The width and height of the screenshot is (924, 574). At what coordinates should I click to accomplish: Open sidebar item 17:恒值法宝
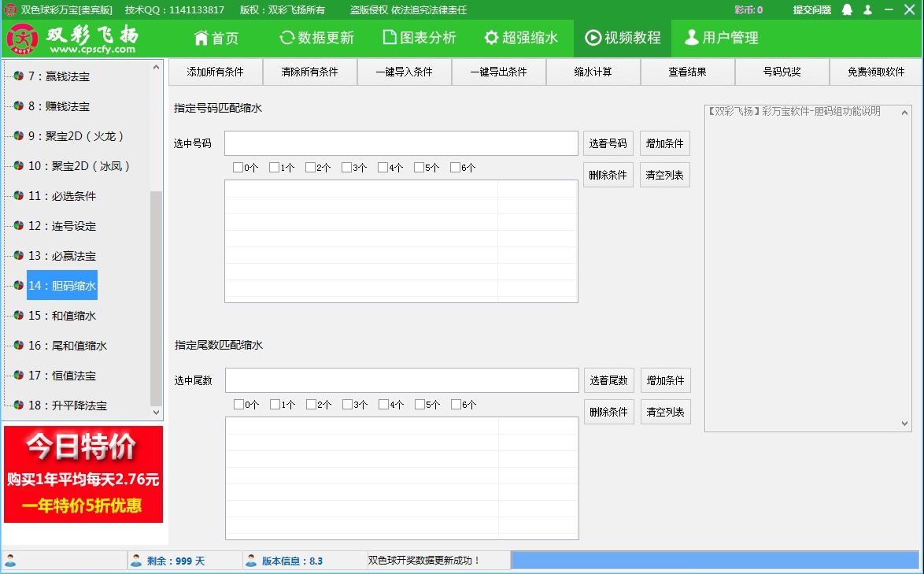60,376
